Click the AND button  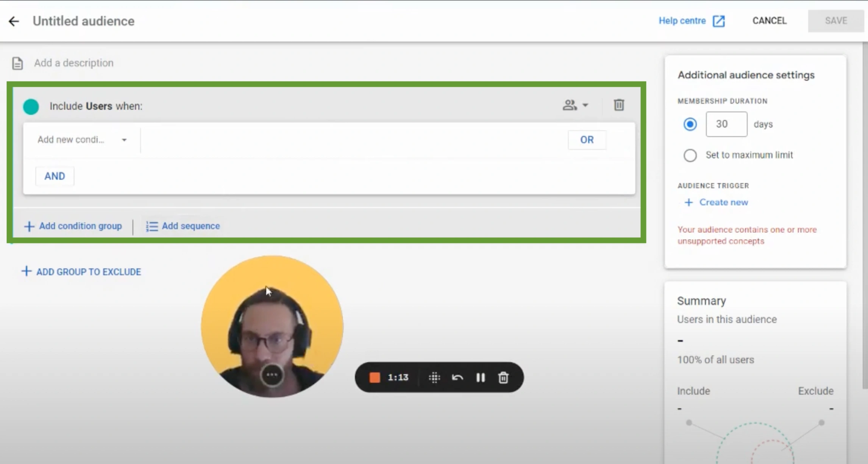coord(55,176)
